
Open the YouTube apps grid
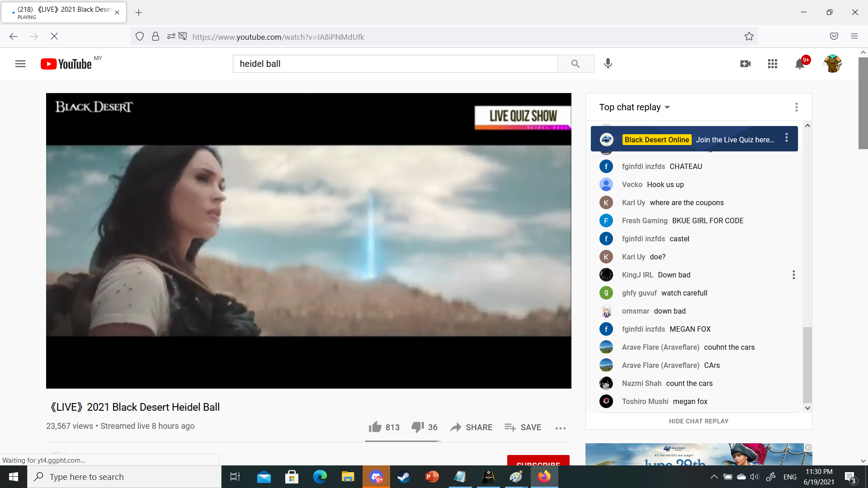(773, 64)
